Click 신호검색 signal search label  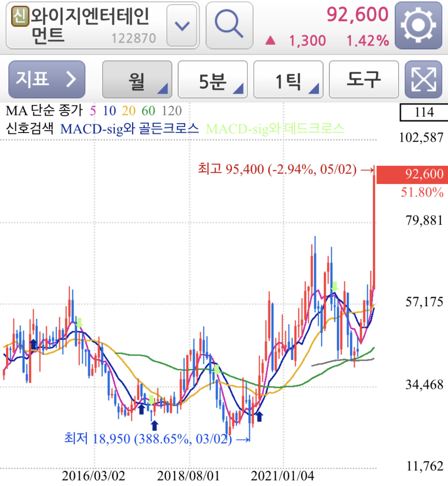(x=29, y=128)
